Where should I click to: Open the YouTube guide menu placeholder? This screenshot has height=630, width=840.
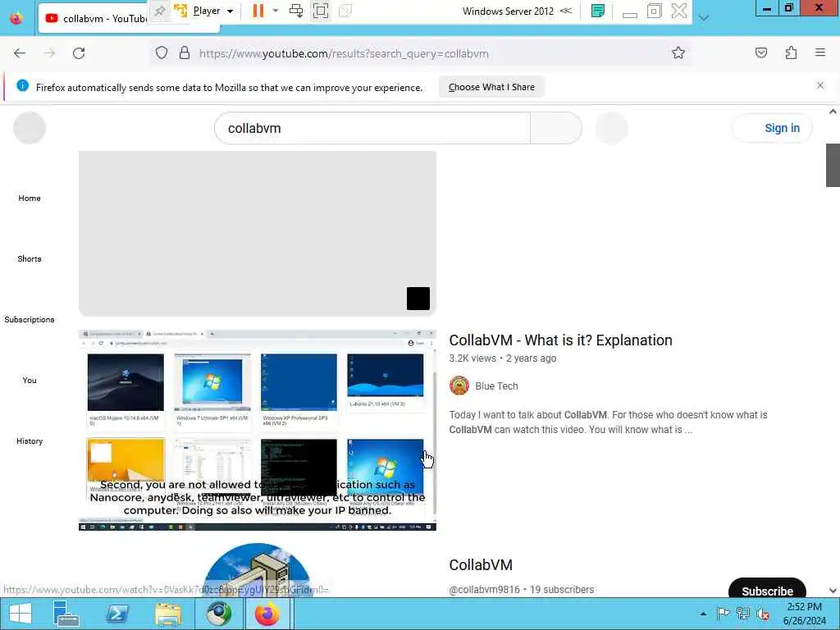click(30, 128)
